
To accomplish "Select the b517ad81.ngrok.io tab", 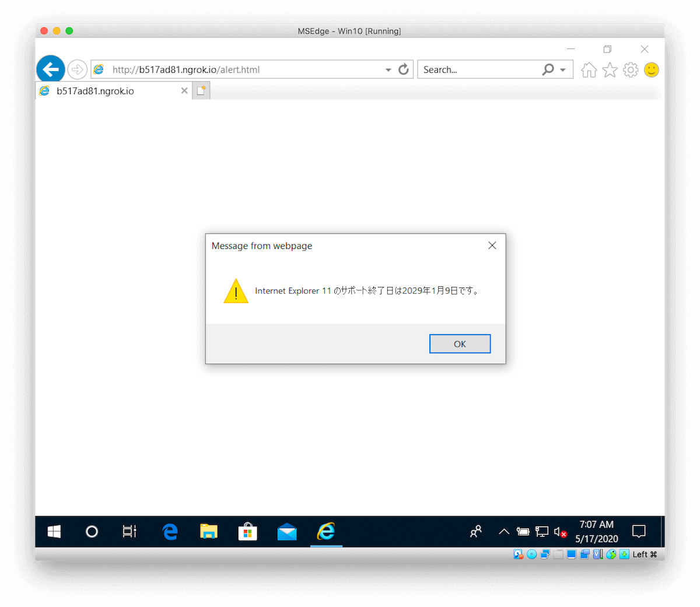I will click(x=114, y=90).
